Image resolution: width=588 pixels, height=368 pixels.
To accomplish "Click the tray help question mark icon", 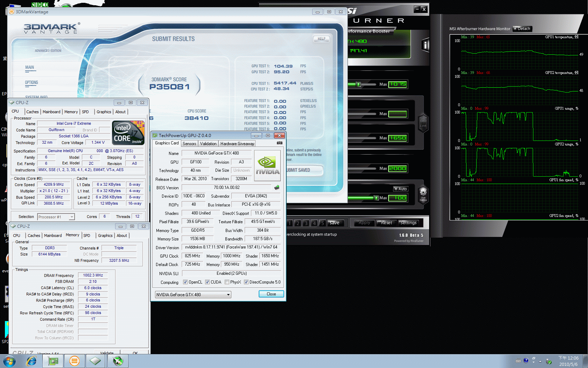I will pos(526,360).
